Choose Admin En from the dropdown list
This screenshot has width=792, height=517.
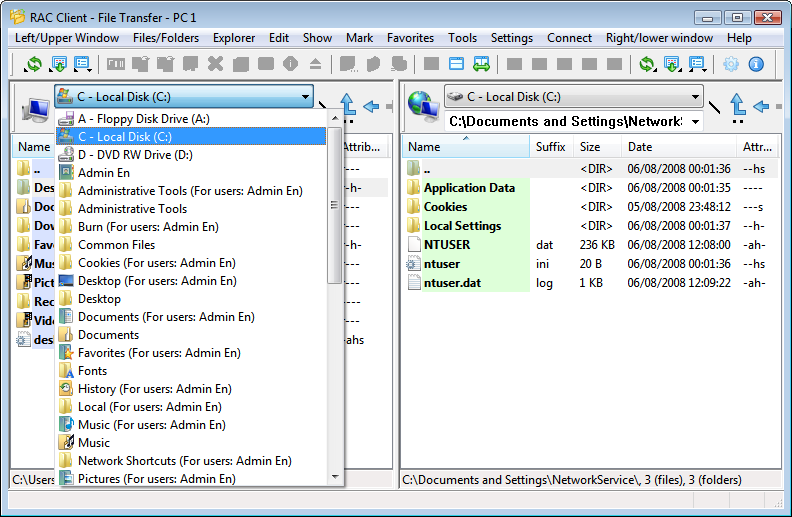191,173
